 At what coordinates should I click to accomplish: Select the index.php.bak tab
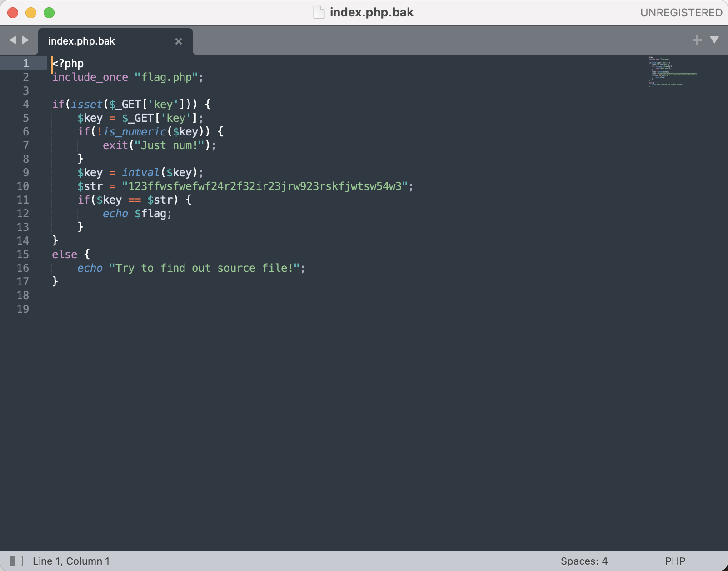[x=115, y=41]
